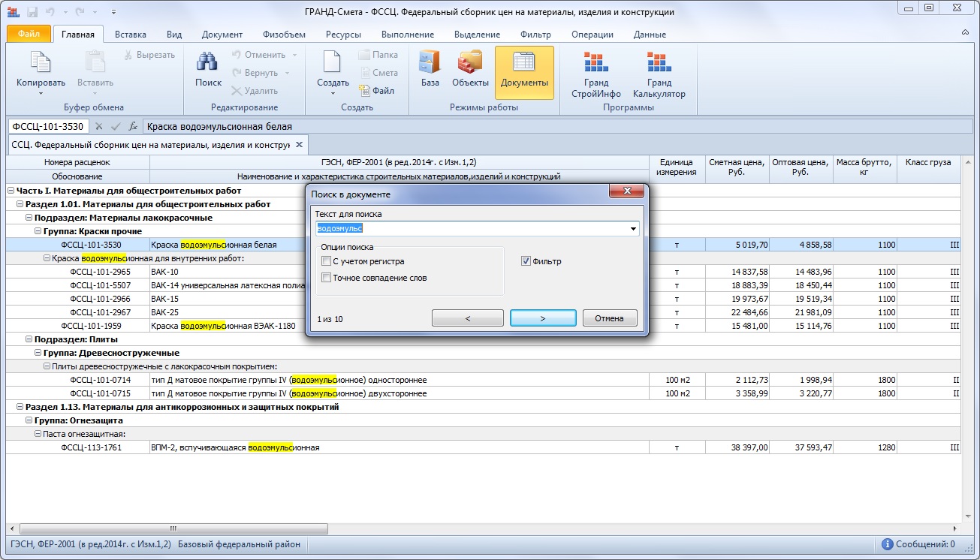The image size is (980, 560).
Task: Open the search text history dropdown
Action: [x=633, y=229]
